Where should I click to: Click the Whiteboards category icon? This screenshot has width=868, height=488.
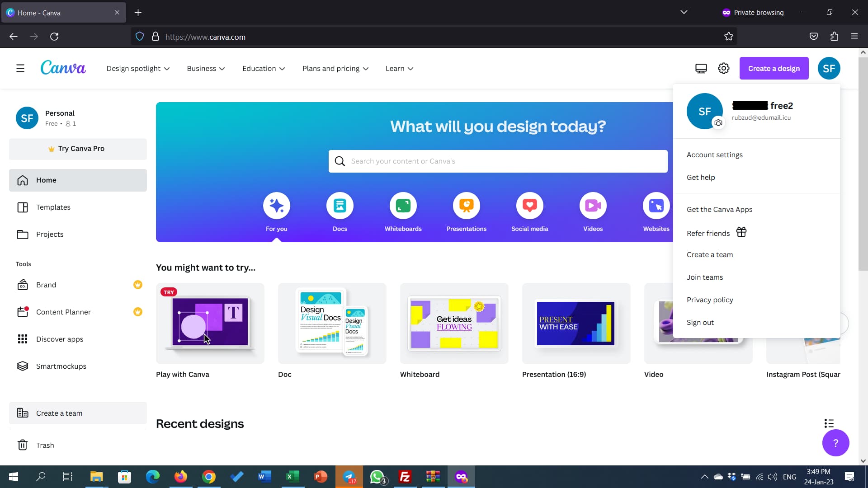(403, 206)
